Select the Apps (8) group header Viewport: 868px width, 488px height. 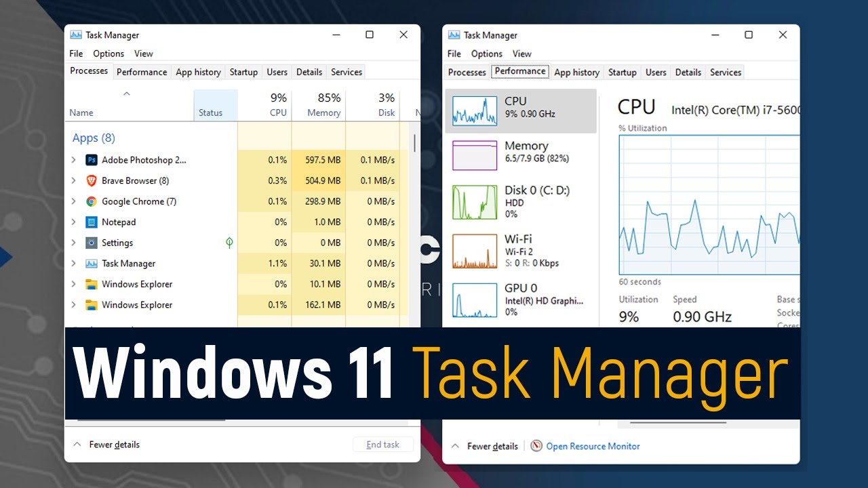click(x=94, y=138)
